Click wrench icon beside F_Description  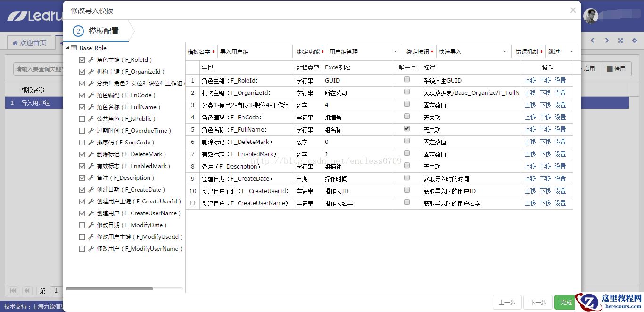(91, 178)
